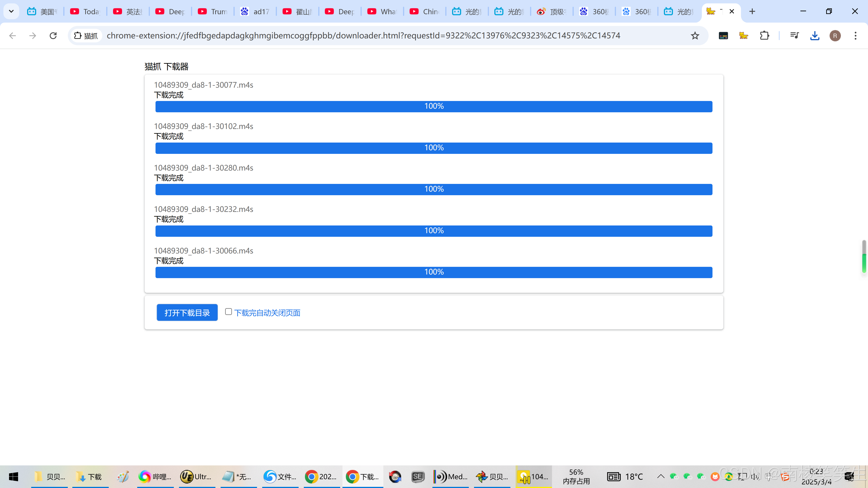This screenshot has height=488, width=868.
Task: Switch to the Trump YouTube tab
Action: coord(213,12)
